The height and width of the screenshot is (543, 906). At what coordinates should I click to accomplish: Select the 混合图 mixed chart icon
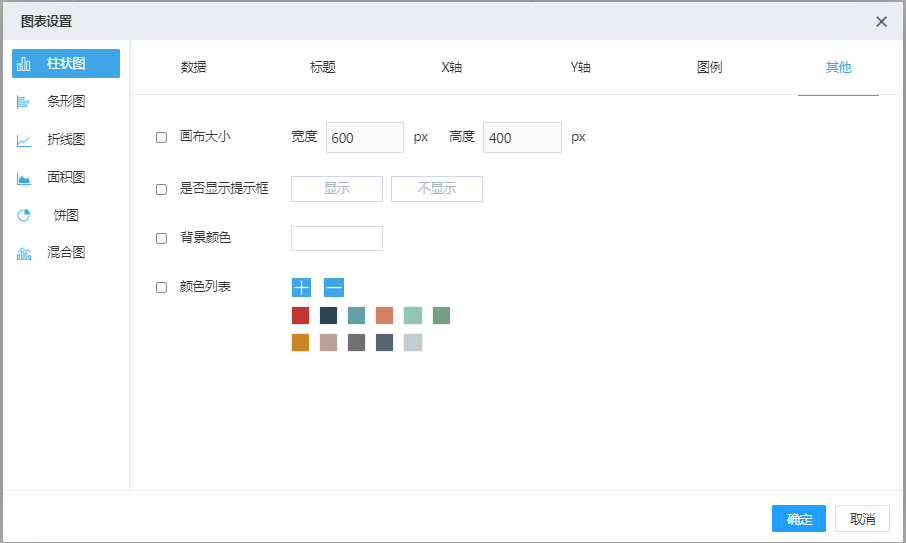[24, 254]
